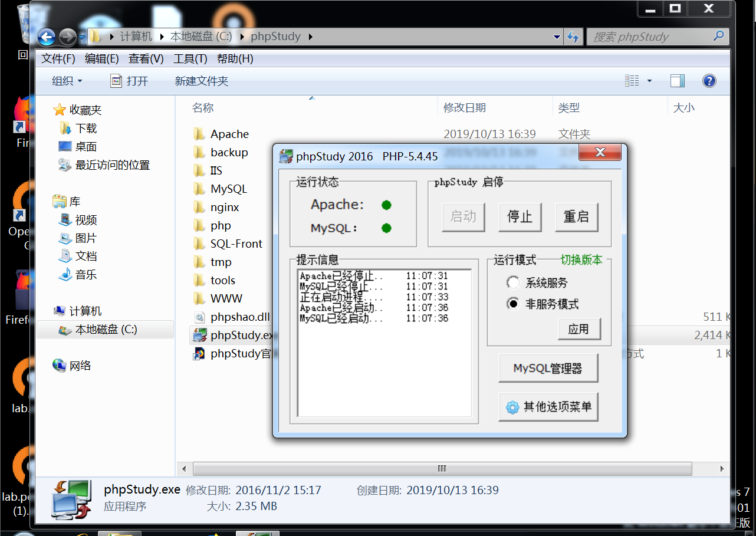Click the search magnifier icon
Viewport: 756px width, 536px height.
pos(718,36)
